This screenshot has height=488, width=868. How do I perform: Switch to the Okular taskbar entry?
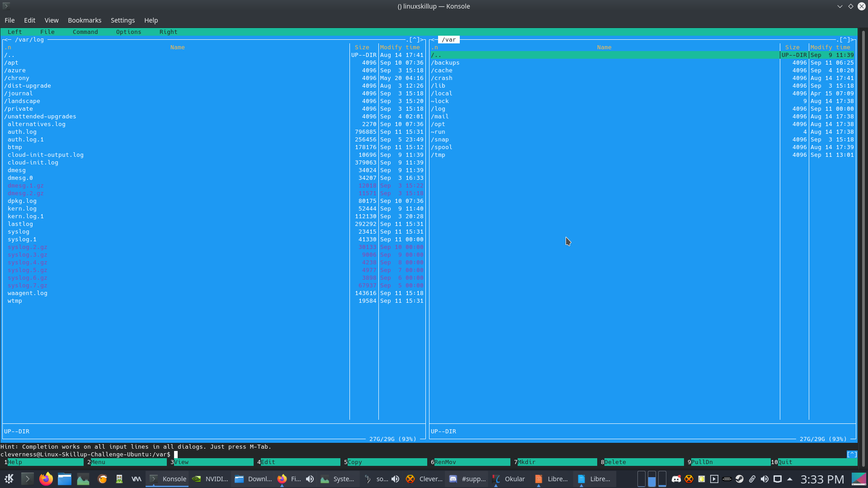coord(509,479)
